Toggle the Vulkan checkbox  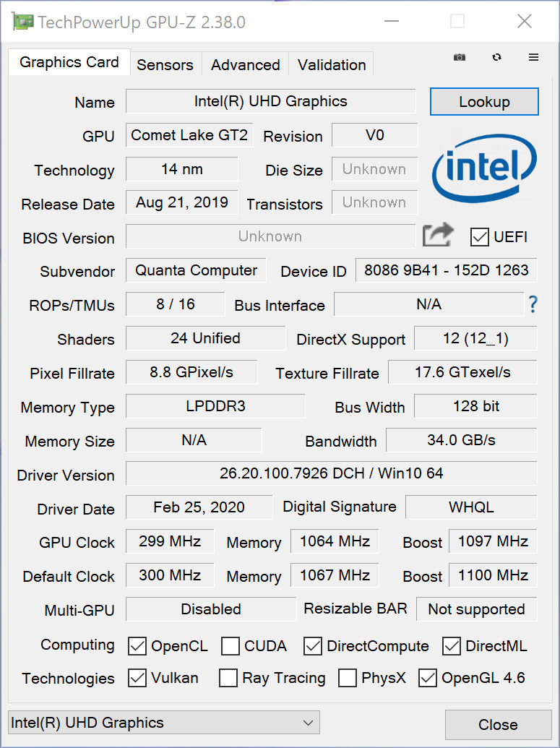pyautogui.click(x=137, y=678)
